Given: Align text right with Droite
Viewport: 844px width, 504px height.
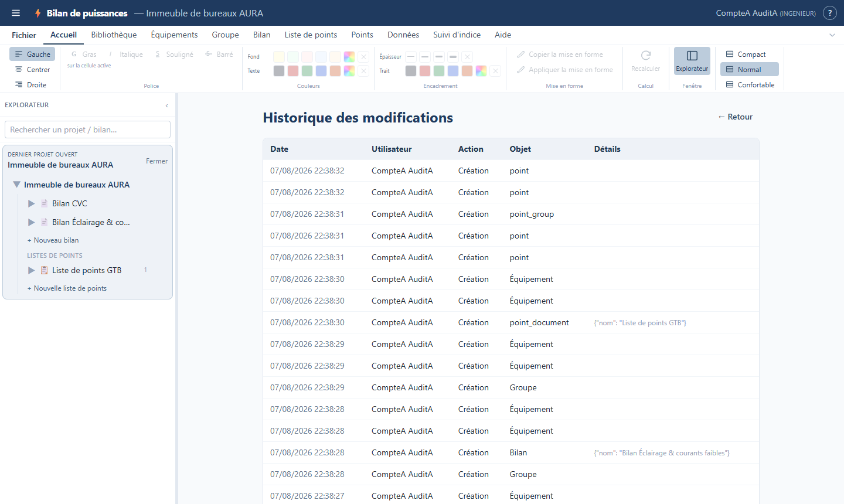Looking at the screenshot, I should [32, 84].
